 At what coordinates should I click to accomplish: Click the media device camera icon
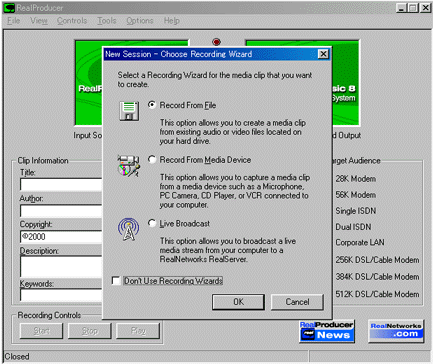pyautogui.click(x=129, y=165)
